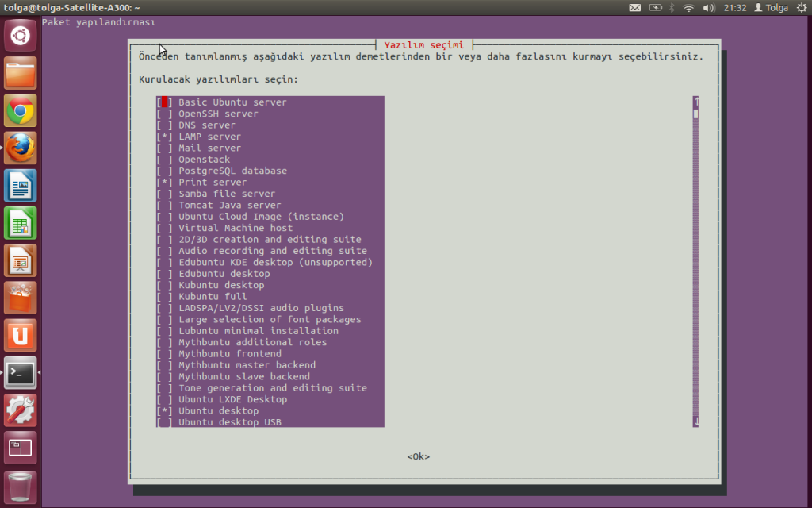This screenshot has width=812, height=508.
Task: Select the Edubuntu desktop entry
Action: 224,273
